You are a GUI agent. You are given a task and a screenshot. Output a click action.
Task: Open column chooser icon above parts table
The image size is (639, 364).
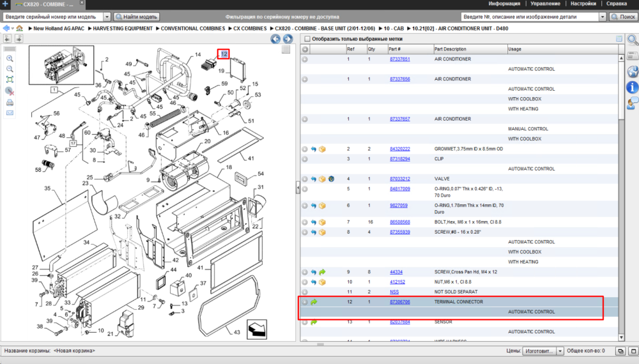[619, 39]
